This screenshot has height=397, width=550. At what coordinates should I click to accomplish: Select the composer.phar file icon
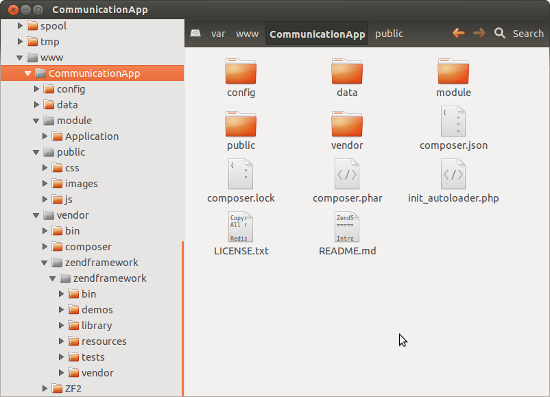347,174
